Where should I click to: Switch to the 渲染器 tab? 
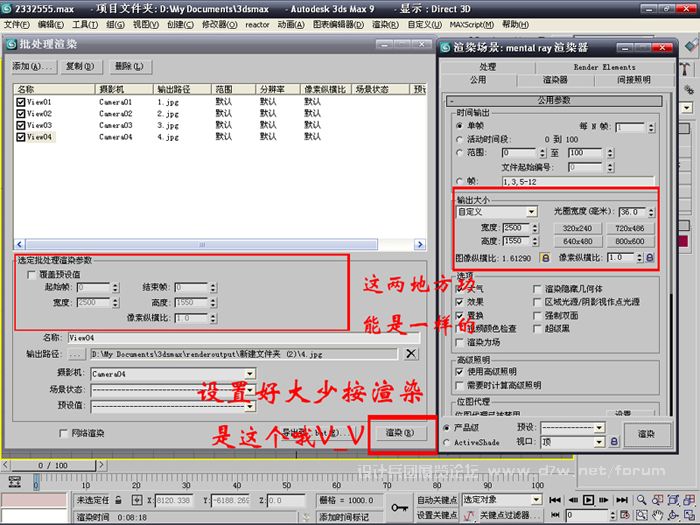(555, 80)
